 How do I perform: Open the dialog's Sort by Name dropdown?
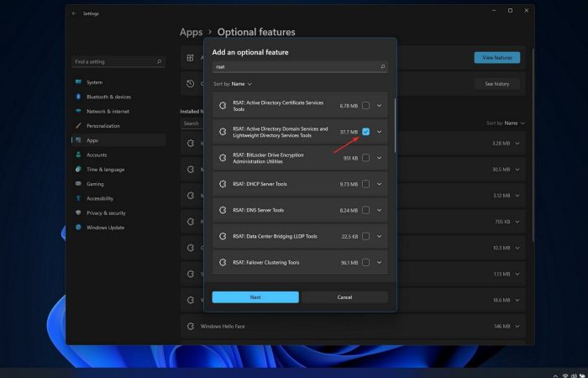(x=233, y=84)
